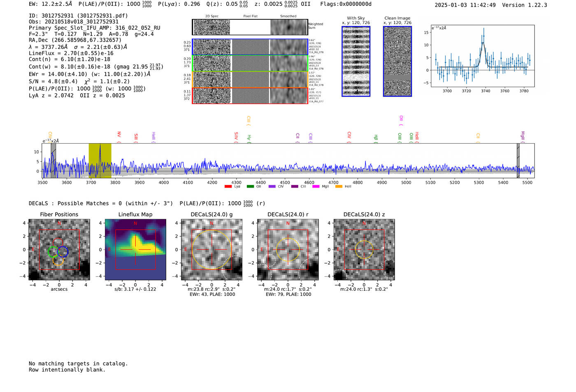Viewport: 576px width, 392px height.
Task: Click the ID: 3012752931 text line
Action: coord(78,16)
